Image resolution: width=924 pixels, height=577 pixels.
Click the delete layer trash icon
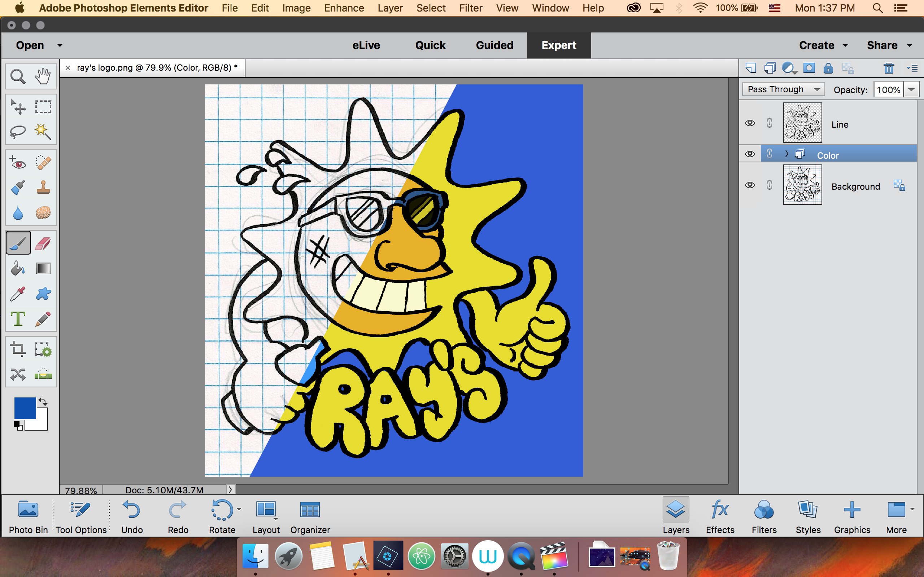(889, 68)
